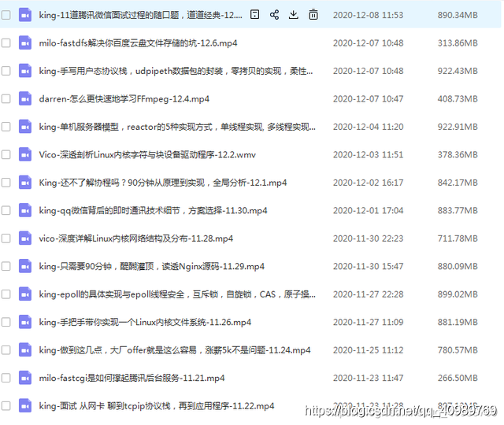The width and height of the screenshot is (504, 425).
Task: Tick checkbox for king udpipeth file
Action: tap(6, 71)
